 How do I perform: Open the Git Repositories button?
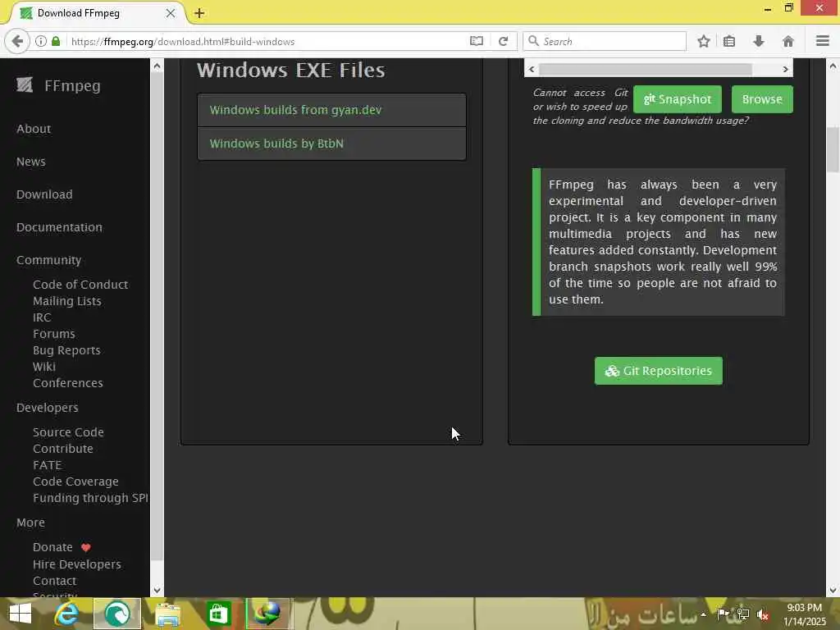click(x=659, y=371)
